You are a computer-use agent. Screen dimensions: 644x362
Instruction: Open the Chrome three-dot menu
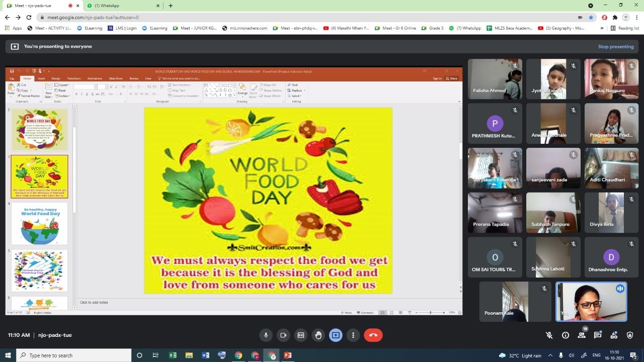pyautogui.click(x=637, y=17)
